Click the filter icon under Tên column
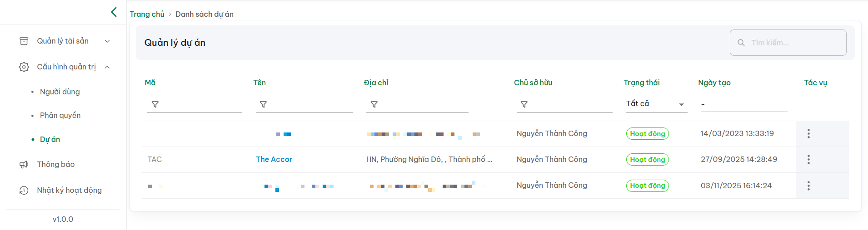This screenshot has height=230, width=868. [263, 104]
